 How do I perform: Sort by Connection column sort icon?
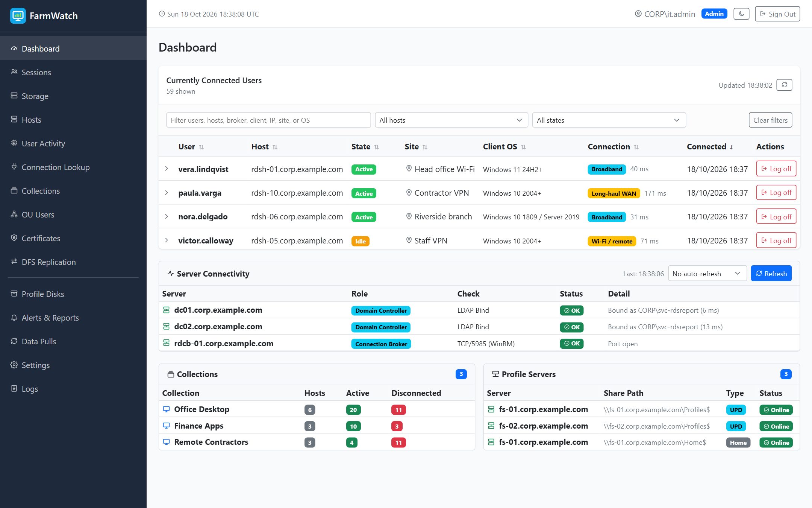636,147
